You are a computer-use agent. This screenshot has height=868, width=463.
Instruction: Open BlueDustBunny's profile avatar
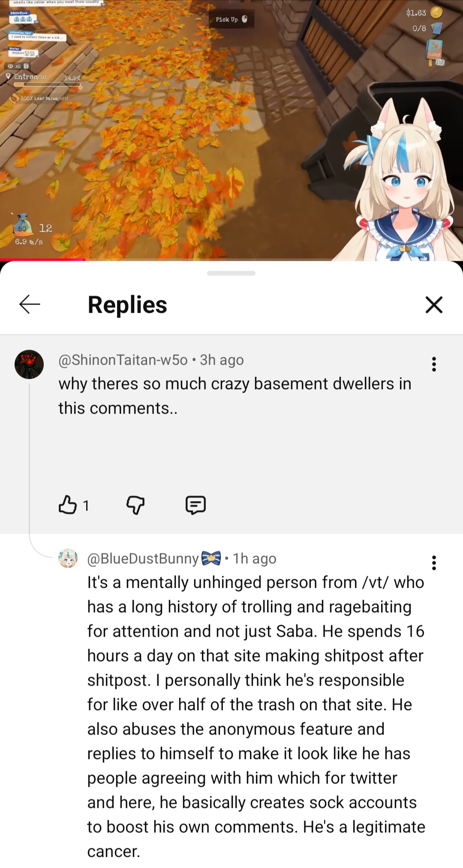pos(68,558)
